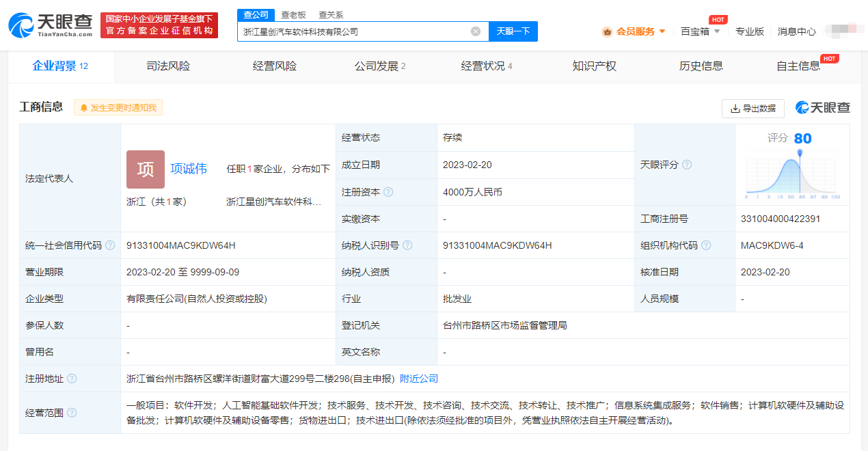Click the 天眼一下 search button
This screenshot has height=451, width=868.
(513, 31)
